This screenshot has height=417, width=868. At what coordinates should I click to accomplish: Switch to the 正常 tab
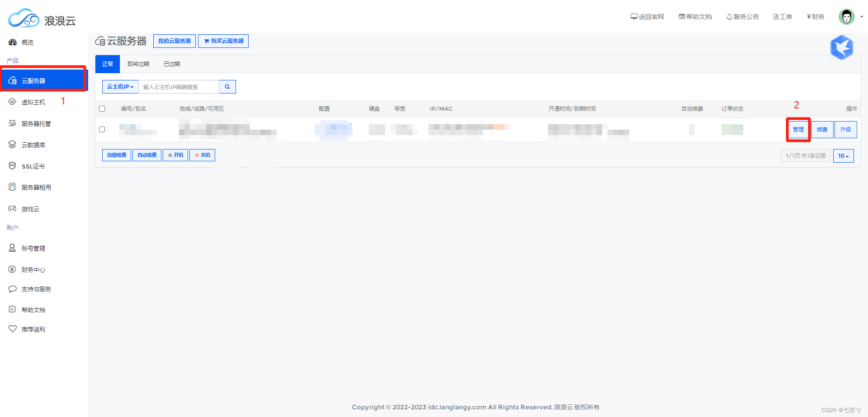(x=108, y=64)
